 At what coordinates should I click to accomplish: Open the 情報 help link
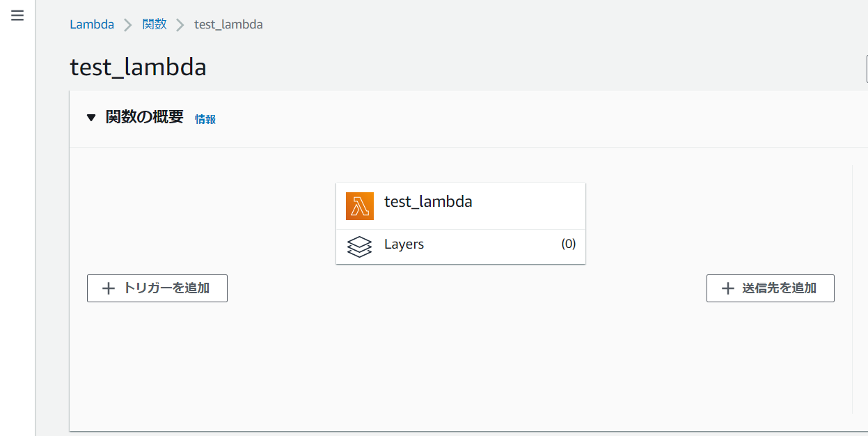(x=205, y=119)
